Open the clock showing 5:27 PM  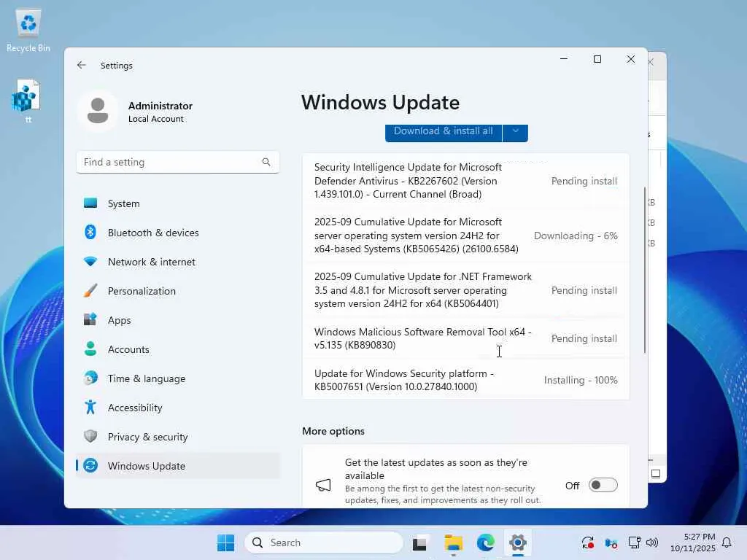693,542
